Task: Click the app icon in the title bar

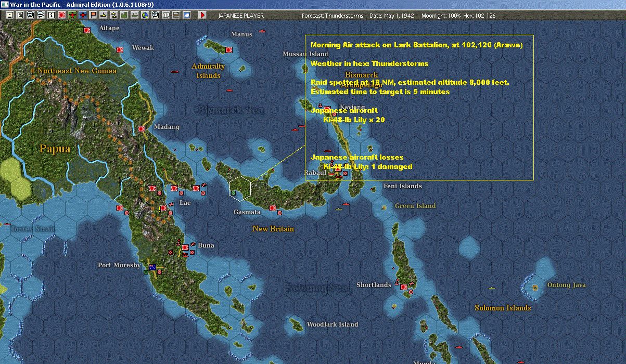Action: click(x=5, y=4)
